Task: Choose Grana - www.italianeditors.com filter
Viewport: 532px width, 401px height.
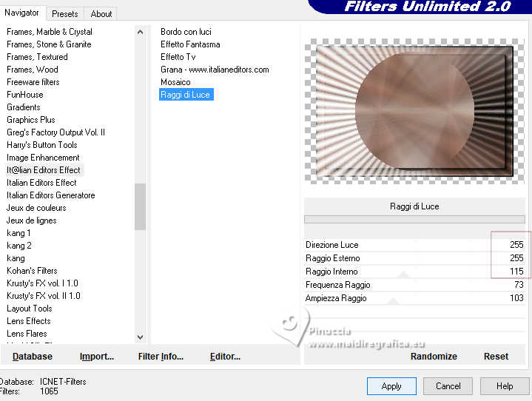Action: tap(215, 70)
